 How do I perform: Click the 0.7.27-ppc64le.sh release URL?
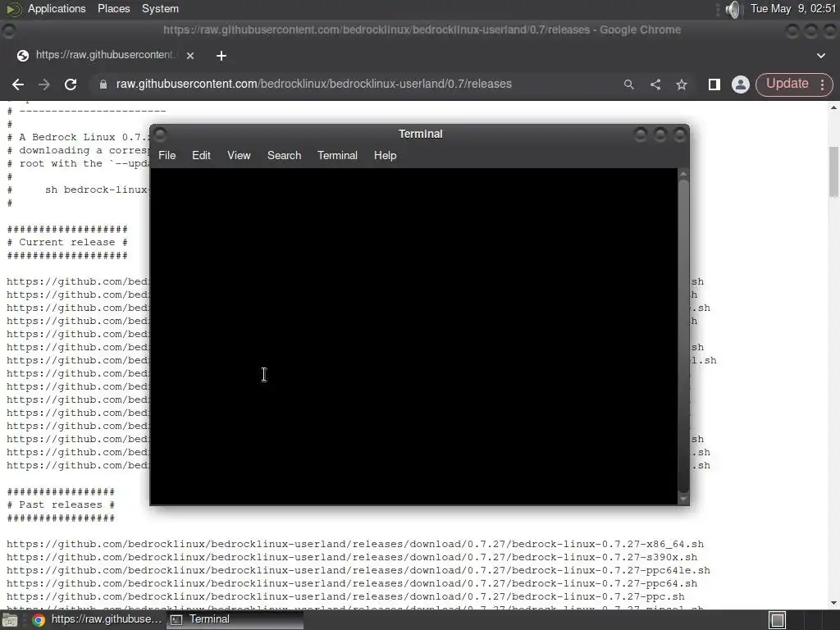(x=358, y=571)
